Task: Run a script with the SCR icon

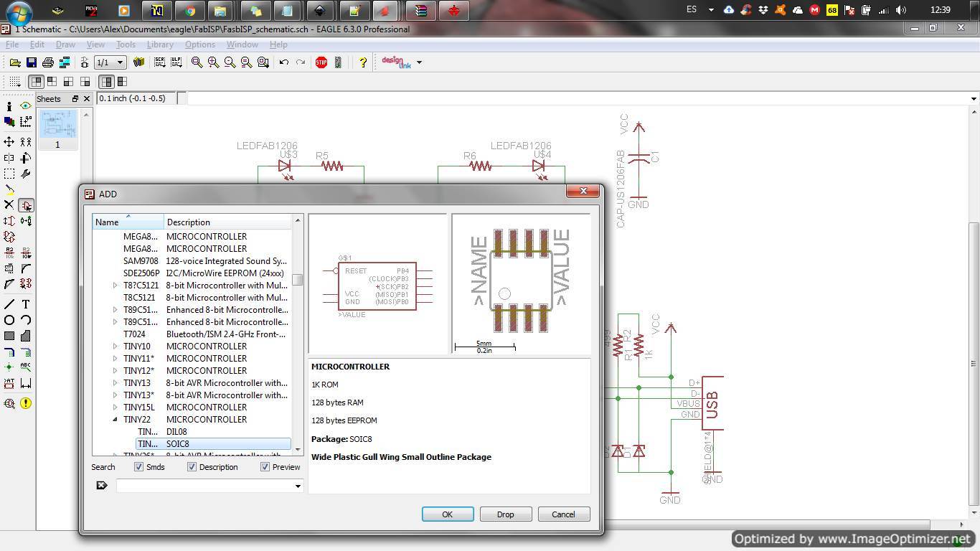Action: (160, 62)
